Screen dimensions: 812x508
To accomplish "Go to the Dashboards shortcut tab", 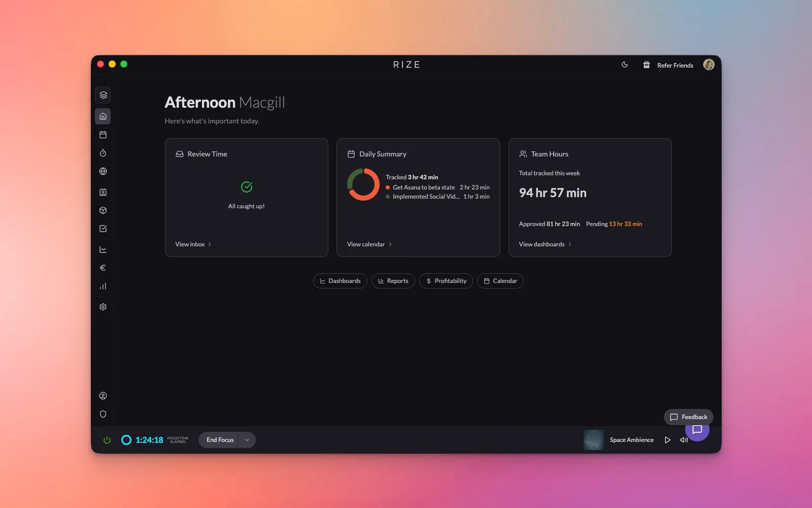I will point(340,281).
